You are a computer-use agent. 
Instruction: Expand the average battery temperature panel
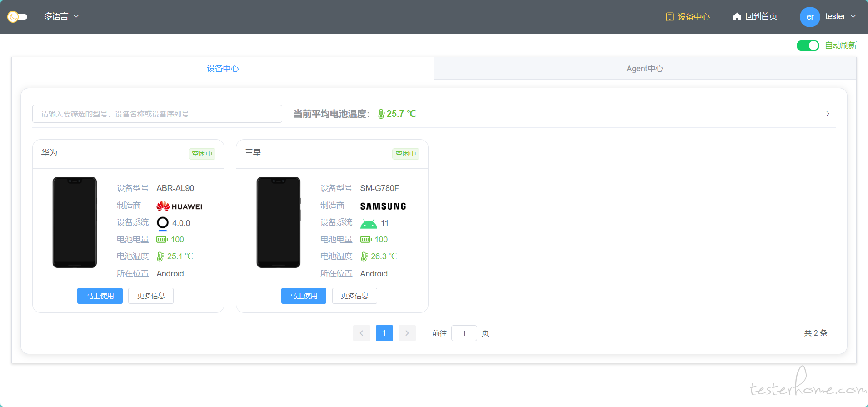(x=828, y=114)
